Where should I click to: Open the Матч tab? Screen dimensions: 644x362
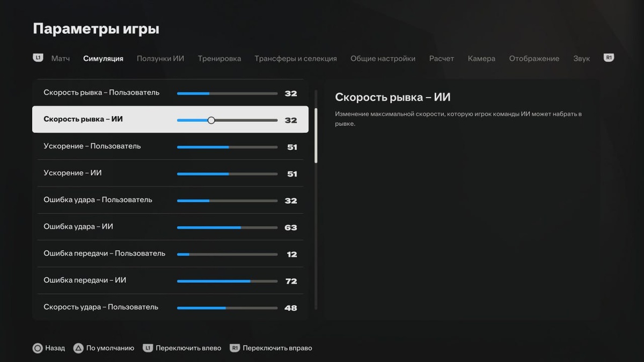(61, 58)
